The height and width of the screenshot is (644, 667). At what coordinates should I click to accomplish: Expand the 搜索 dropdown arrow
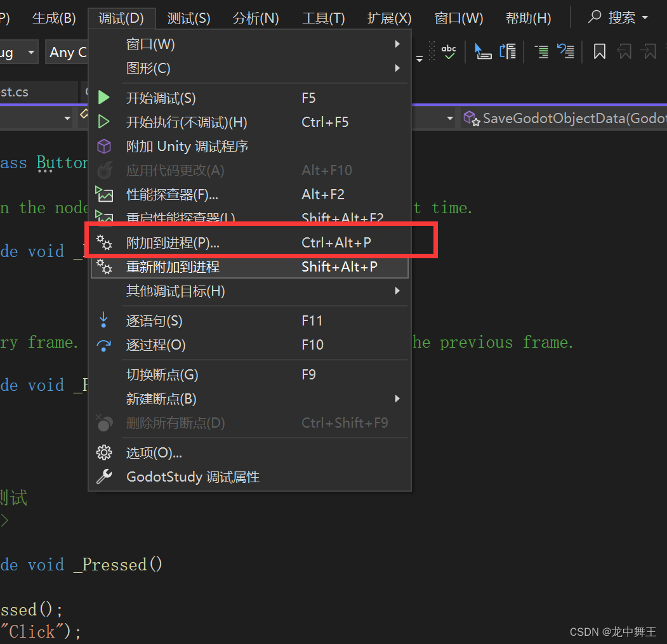point(645,18)
